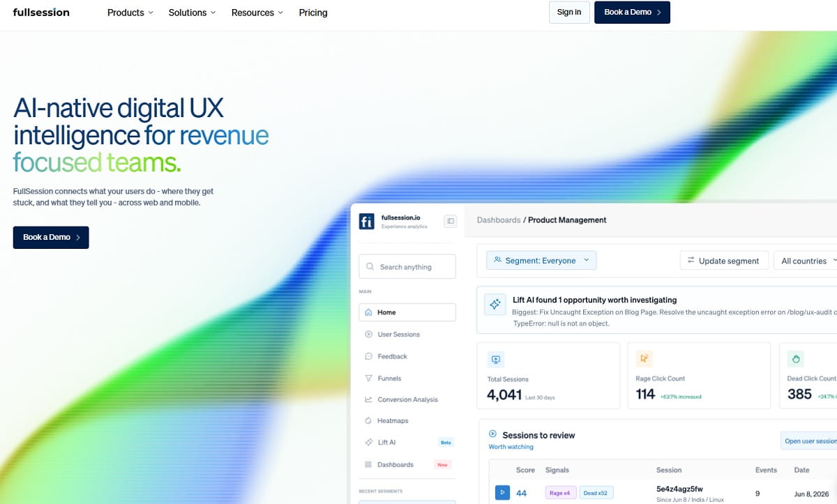
Task: Collapse the sidebar with the panel icon
Action: tap(451, 221)
